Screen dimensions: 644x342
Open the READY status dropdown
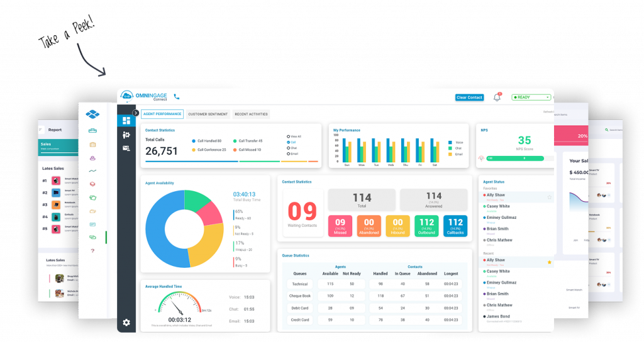[x=531, y=97]
